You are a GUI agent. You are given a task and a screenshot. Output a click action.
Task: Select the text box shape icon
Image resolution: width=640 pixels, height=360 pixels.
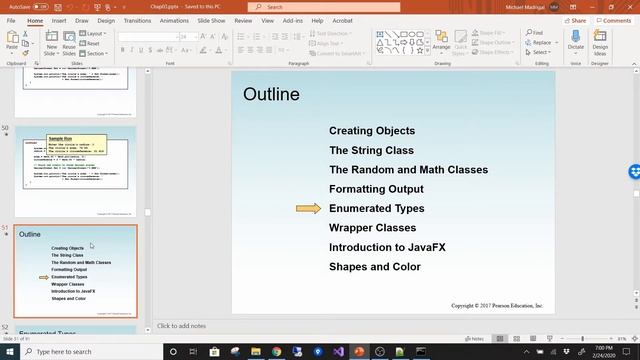pos(380,34)
